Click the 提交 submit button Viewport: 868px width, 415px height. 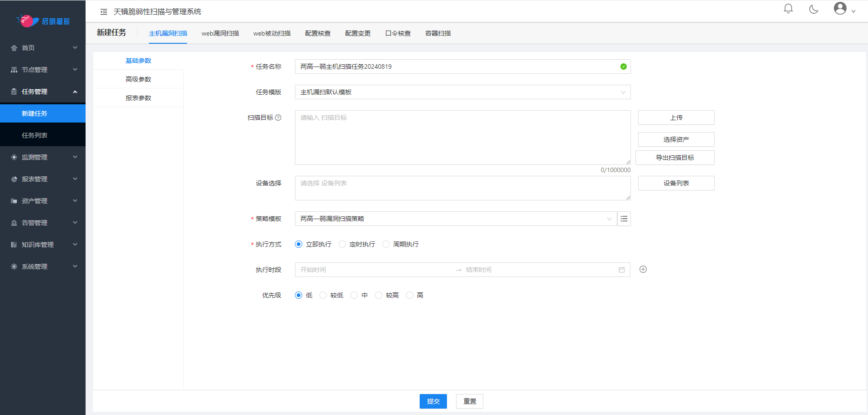click(432, 401)
